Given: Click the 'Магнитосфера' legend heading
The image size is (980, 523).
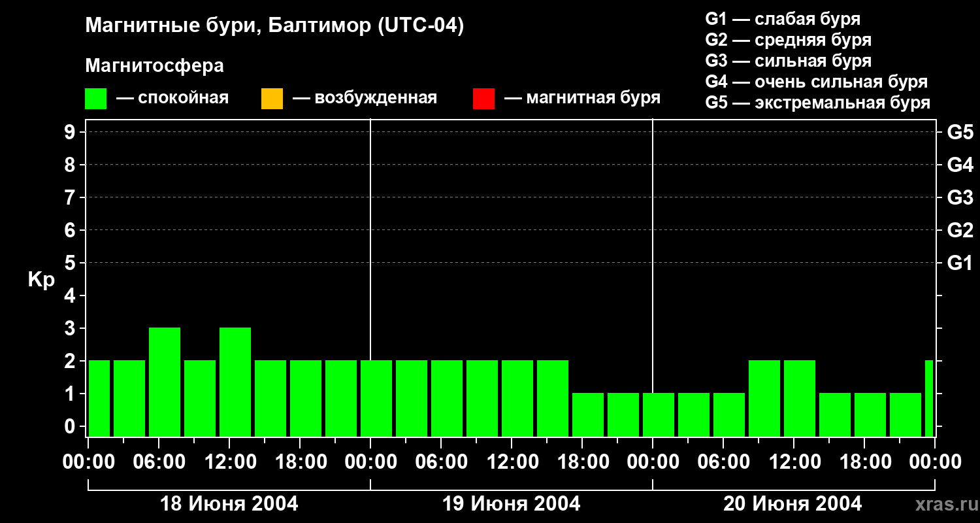Looking at the screenshot, I should 154,66.
